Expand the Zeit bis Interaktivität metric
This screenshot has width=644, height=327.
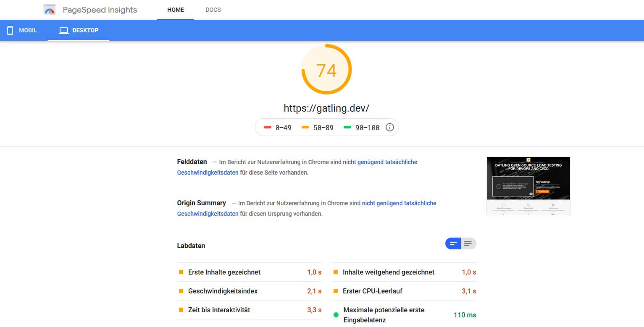coord(219,310)
